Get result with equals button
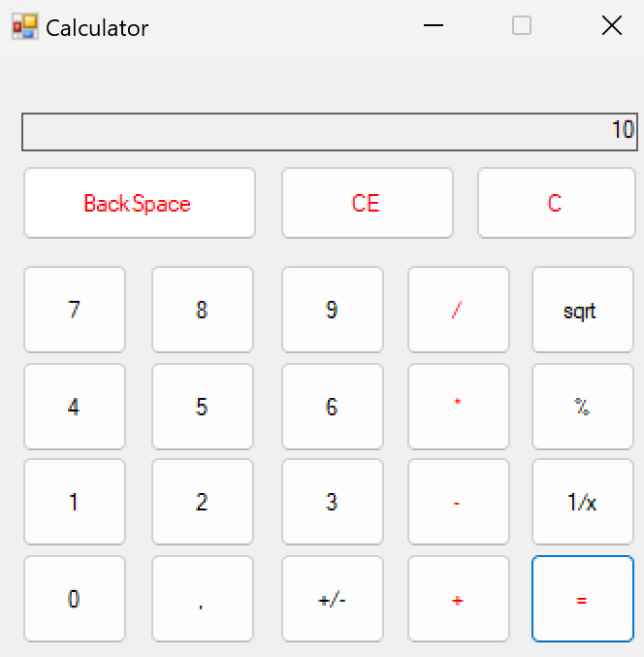The image size is (644, 657). click(x=583, y=599)
